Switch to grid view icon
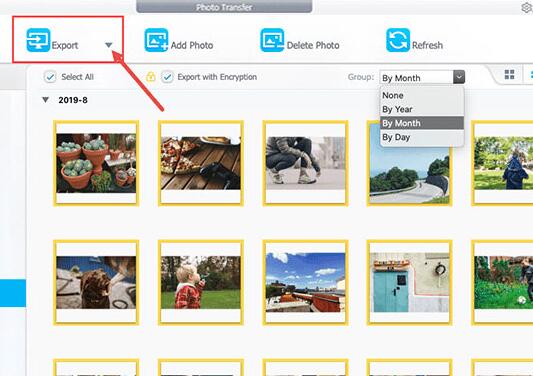The image size is (533, 376). [509, 75]
